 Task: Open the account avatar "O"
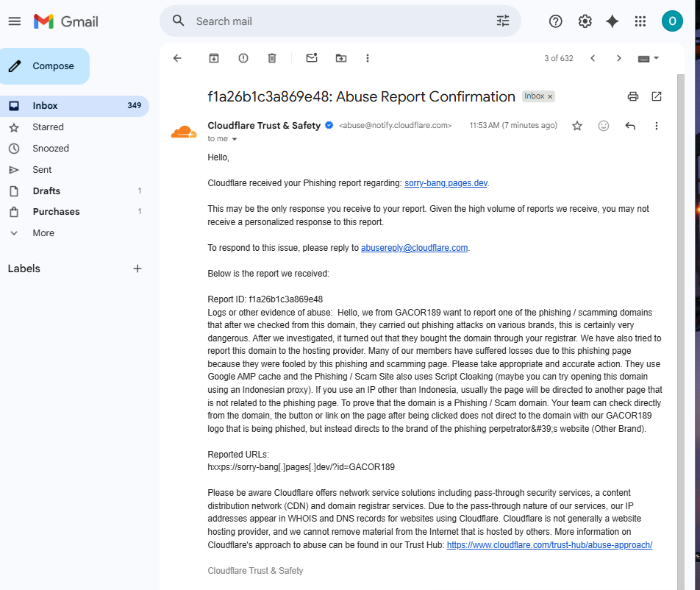click(x=672, y=21)
